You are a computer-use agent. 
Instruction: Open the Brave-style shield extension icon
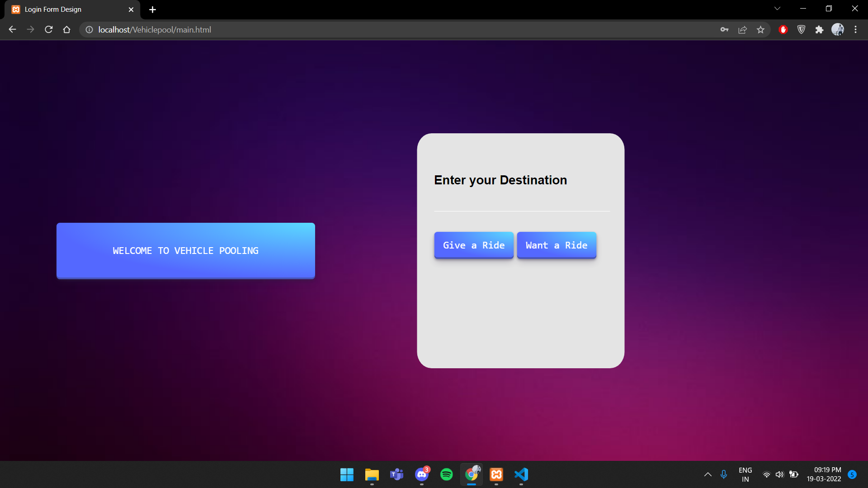click(801, 30)
